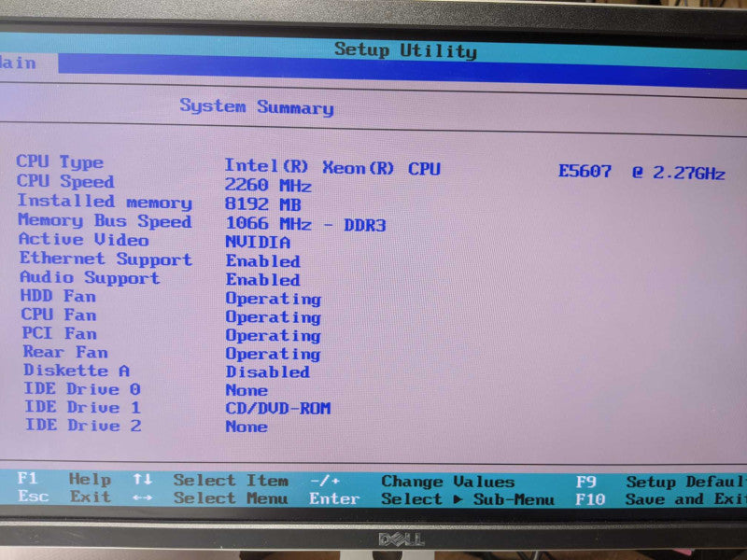Screen dimensions: 747x560
Task: Click Enabled value for Ethernet Support
Action: 263,261
